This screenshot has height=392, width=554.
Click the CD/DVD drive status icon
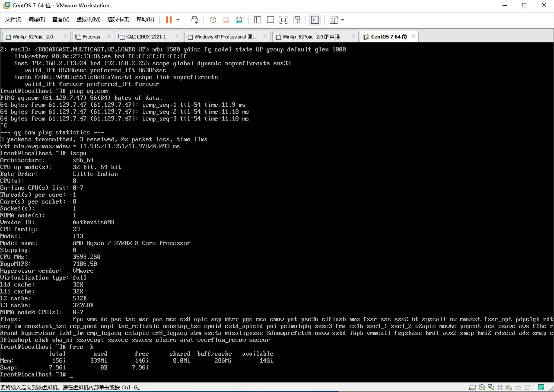(482, 387)
